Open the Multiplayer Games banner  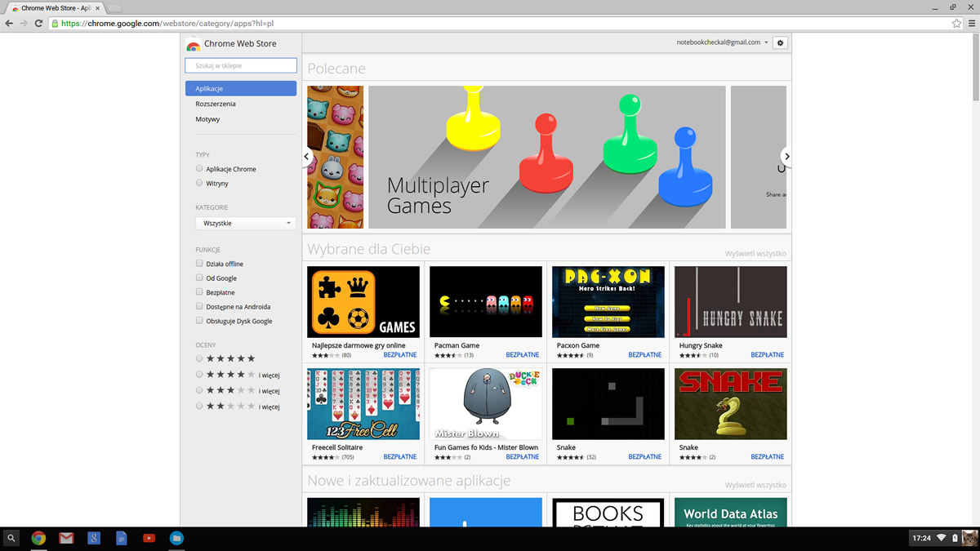coord(547,157)
